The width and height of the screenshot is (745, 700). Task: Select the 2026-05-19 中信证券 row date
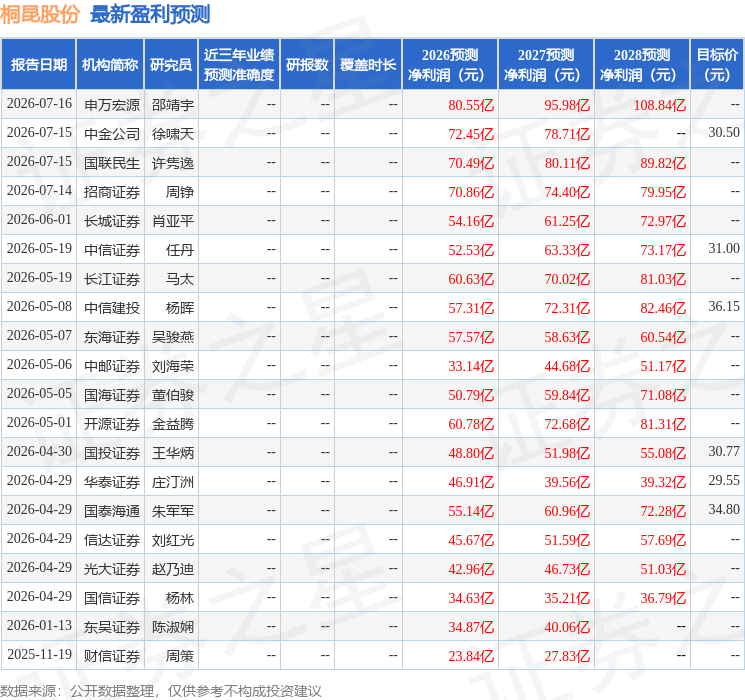39,249
